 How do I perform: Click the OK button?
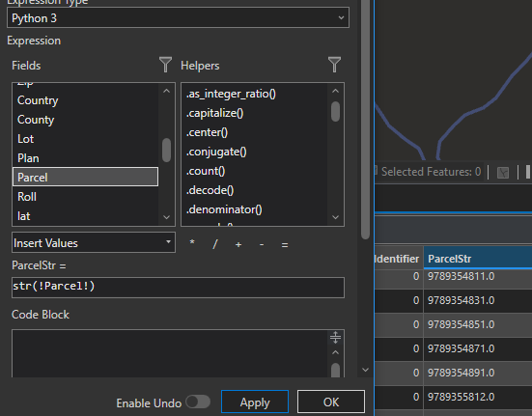(331, 402)
